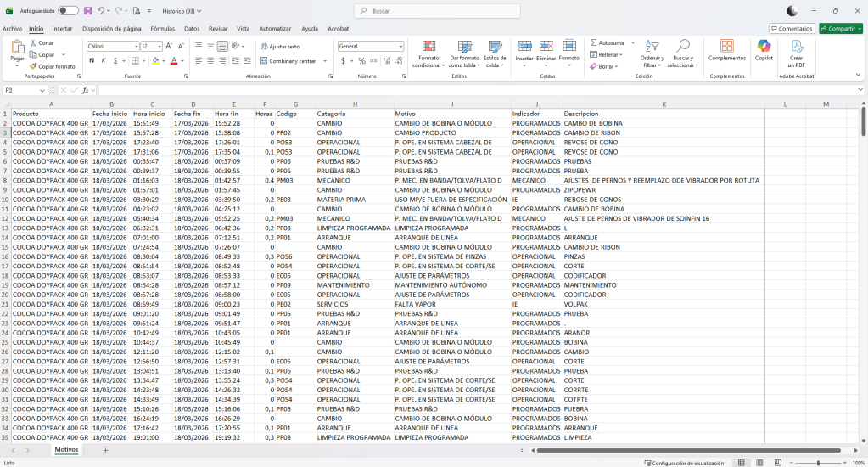Open the Fórmulas ribbon tab

tap(162, 28)
